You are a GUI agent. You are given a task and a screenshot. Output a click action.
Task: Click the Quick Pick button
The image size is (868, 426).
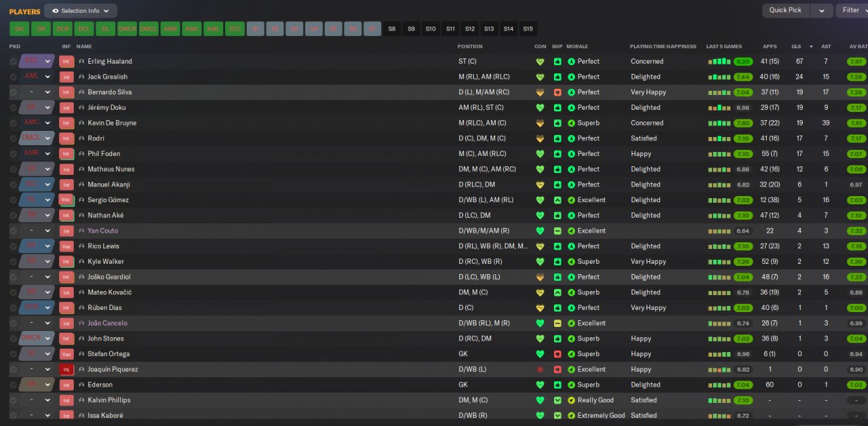click(785, 11)
